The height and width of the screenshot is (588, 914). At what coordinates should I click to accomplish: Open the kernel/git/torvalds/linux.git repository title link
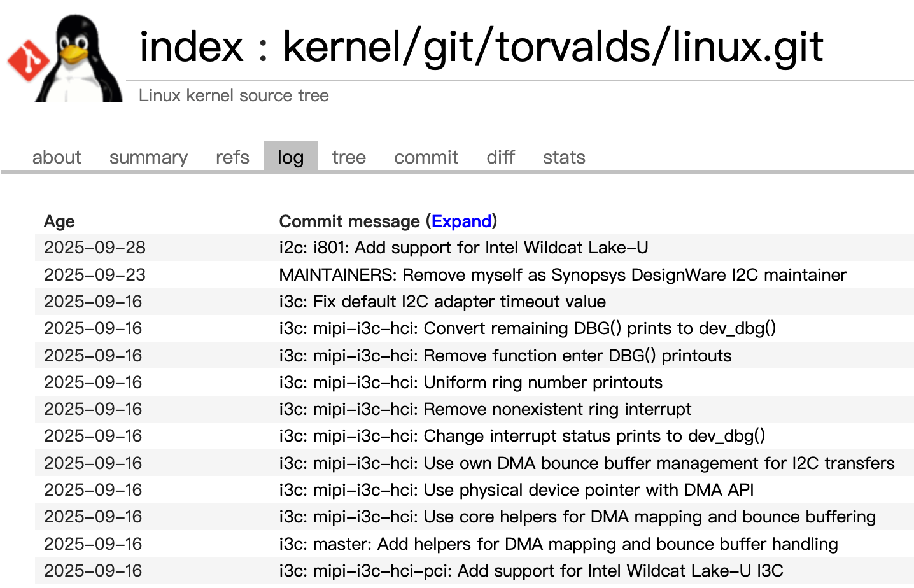tap(552, 47)
